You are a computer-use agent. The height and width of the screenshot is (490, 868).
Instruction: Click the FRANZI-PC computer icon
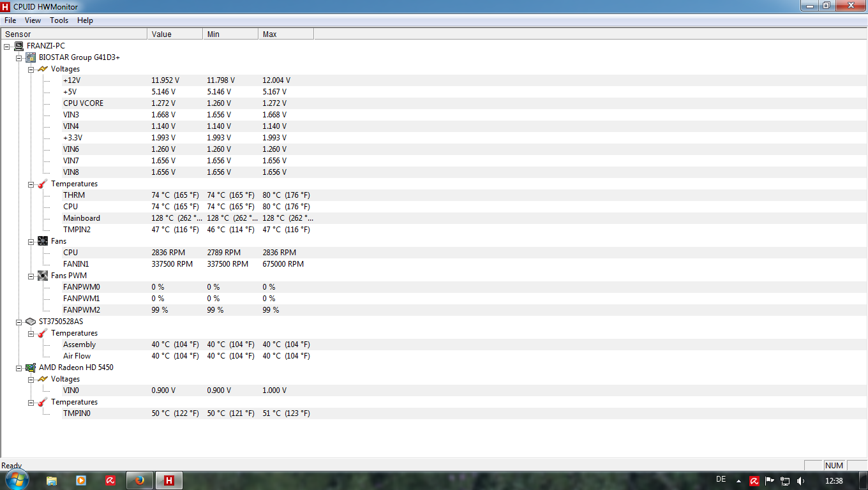click(19, 46)
